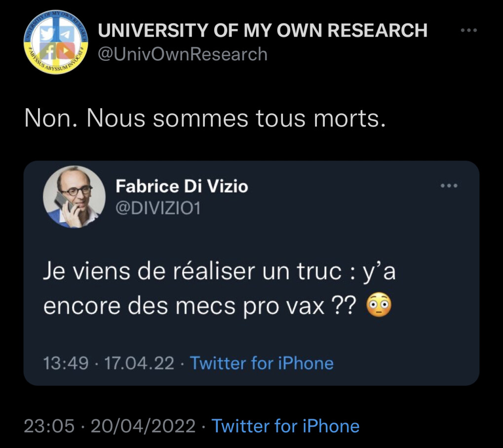Open Fabrice Di Vizio's profile photo

[75, 197]
